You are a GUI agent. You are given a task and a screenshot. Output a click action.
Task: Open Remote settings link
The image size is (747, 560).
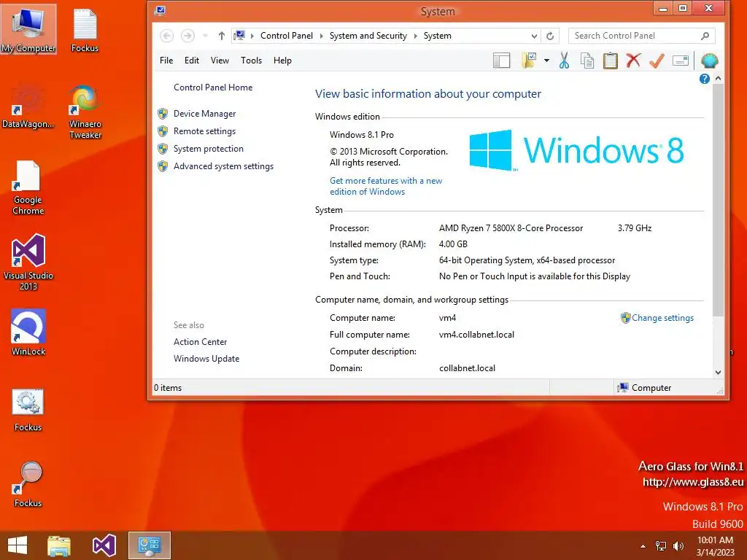pyautogui.click(x=204, y=131)
